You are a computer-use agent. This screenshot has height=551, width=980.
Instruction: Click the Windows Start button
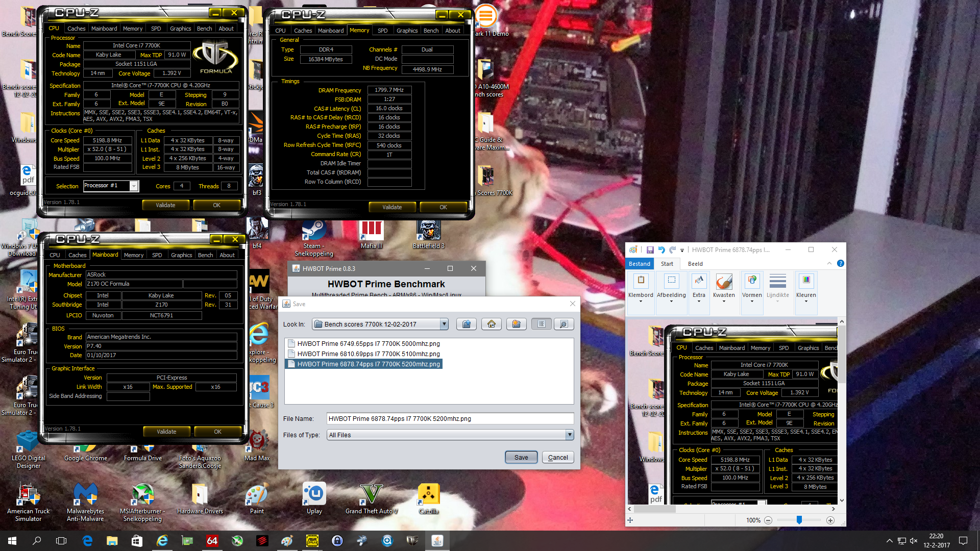point(12,541)
